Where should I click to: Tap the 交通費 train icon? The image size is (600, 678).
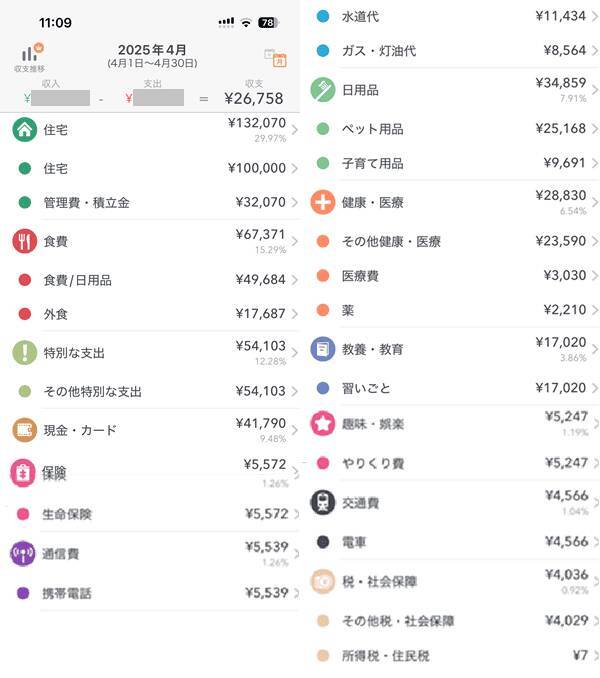click(x=322, y=502)
